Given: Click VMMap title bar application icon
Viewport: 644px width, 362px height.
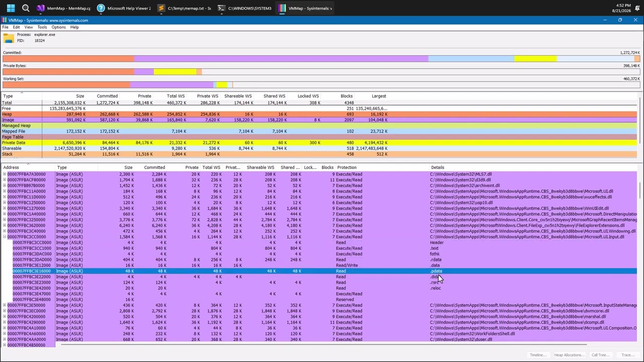Looking at the screenshot, I should 4,20.
